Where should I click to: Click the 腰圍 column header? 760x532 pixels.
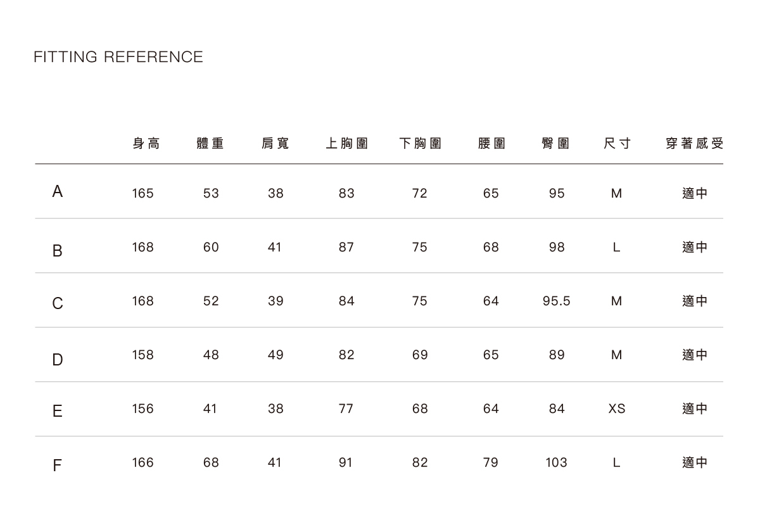coord(491,144)
